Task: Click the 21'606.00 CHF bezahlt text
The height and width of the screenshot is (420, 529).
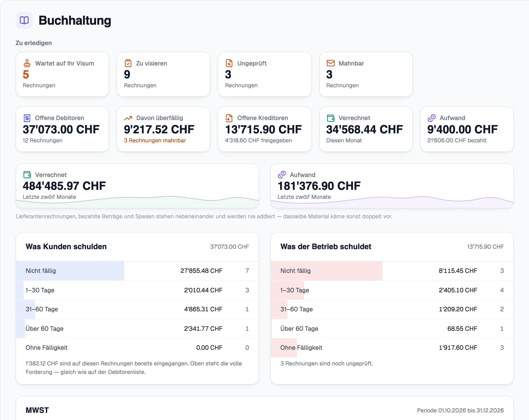Action: pyautogui.click(x=457, y=140)
